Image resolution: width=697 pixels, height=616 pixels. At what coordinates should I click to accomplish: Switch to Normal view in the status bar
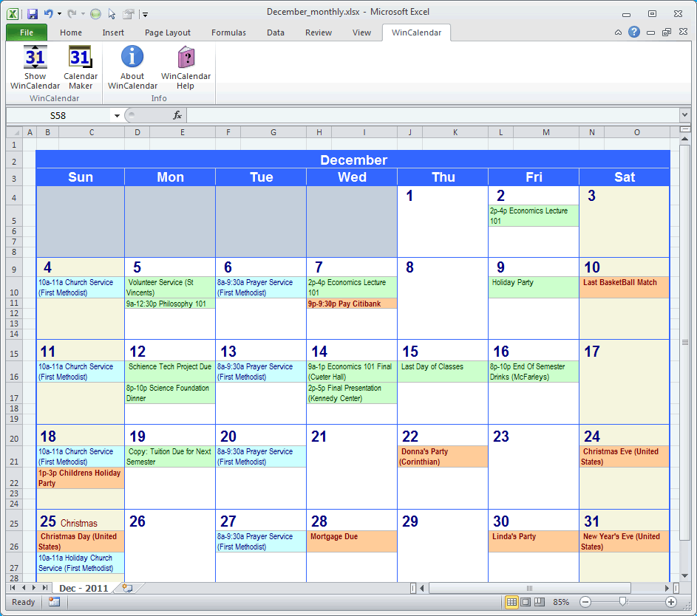[511, 602]
